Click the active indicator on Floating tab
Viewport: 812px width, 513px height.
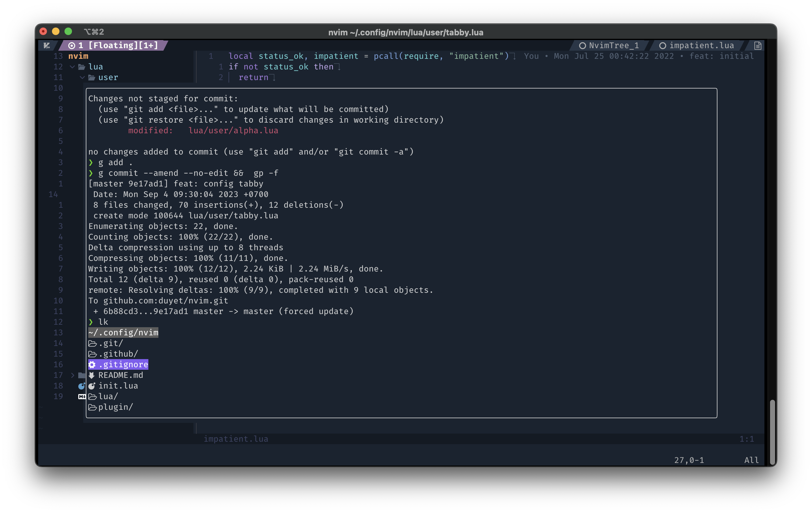point(71,45)
